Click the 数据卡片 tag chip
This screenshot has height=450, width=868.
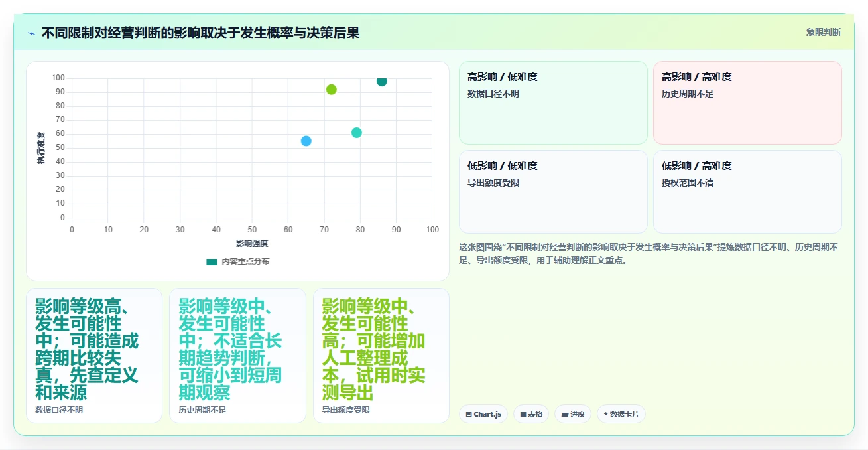tap(621, 414)
